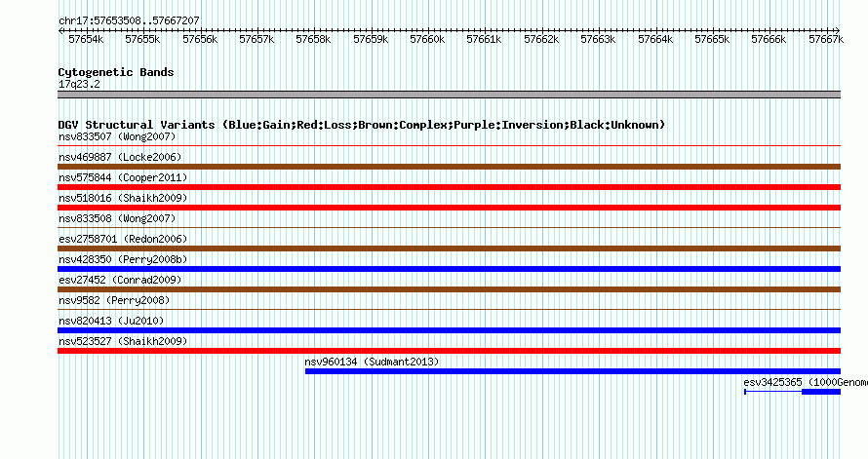Click the 57655k ruler tick label
Viewport: 868px width, 459px height.
coord(142,39)
